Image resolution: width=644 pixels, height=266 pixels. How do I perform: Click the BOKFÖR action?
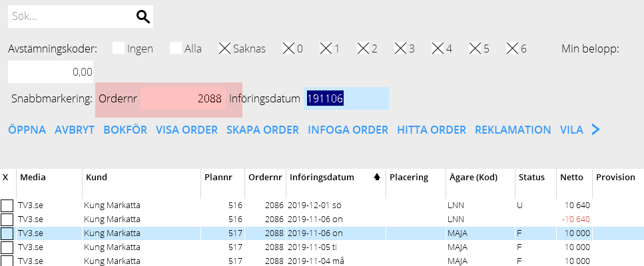point(125,130)
